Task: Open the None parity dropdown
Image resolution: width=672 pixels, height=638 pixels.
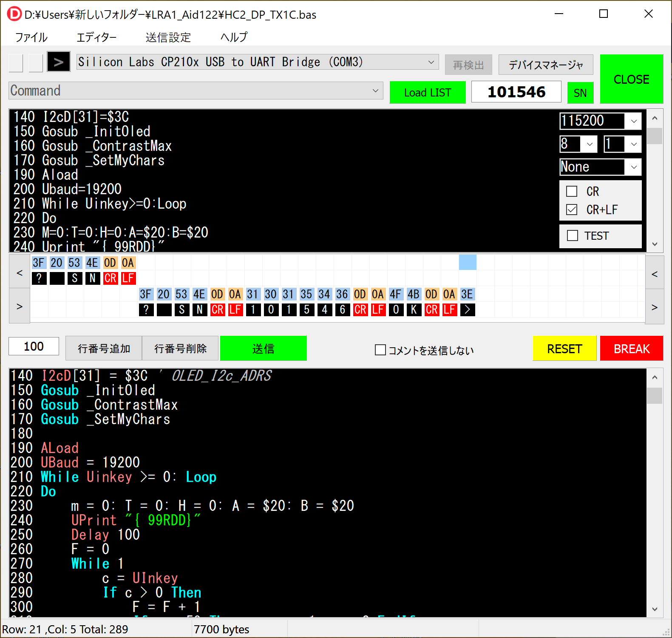Action: 633,167
